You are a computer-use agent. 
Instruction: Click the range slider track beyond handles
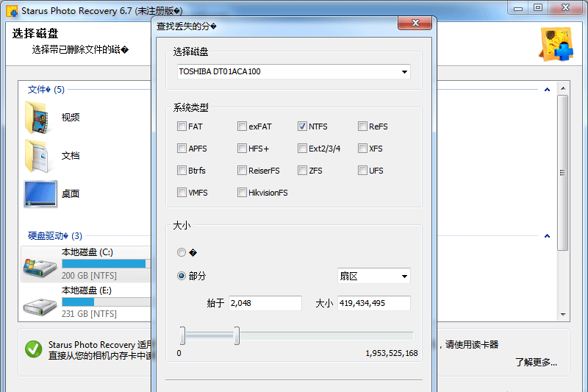326,335
